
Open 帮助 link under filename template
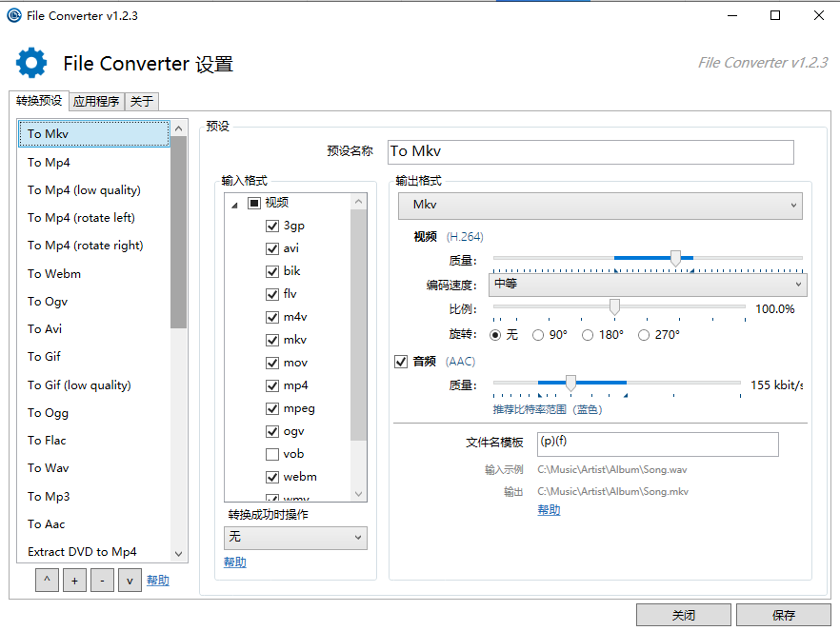pyautogui.click(x=550, y=509)
